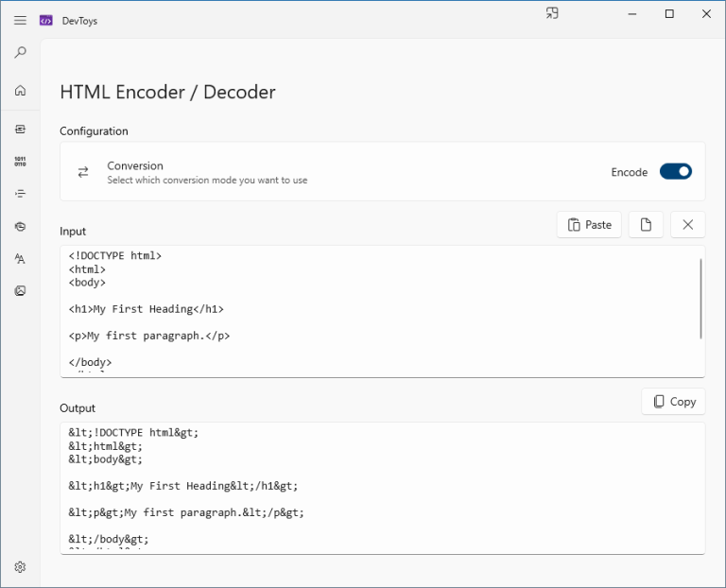Open the Formatters category icon
Image resolution: width=726 pixels, height=588 pixels.
[x=20, y=194]
